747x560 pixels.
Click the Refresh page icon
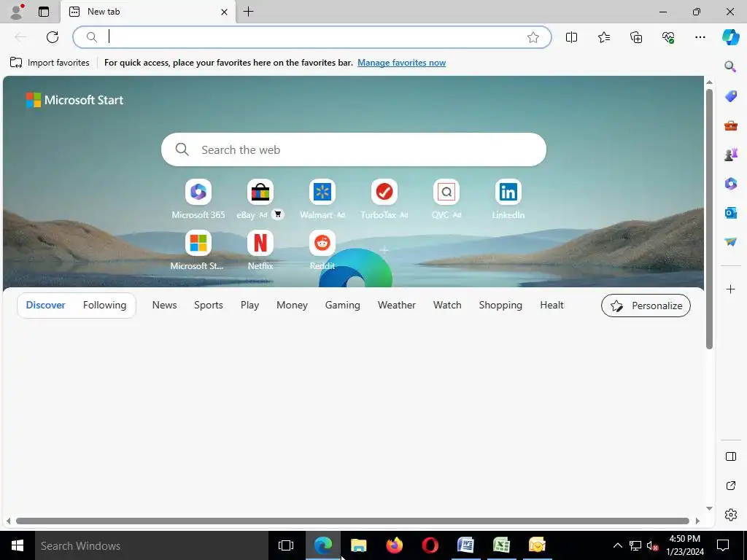53,37
